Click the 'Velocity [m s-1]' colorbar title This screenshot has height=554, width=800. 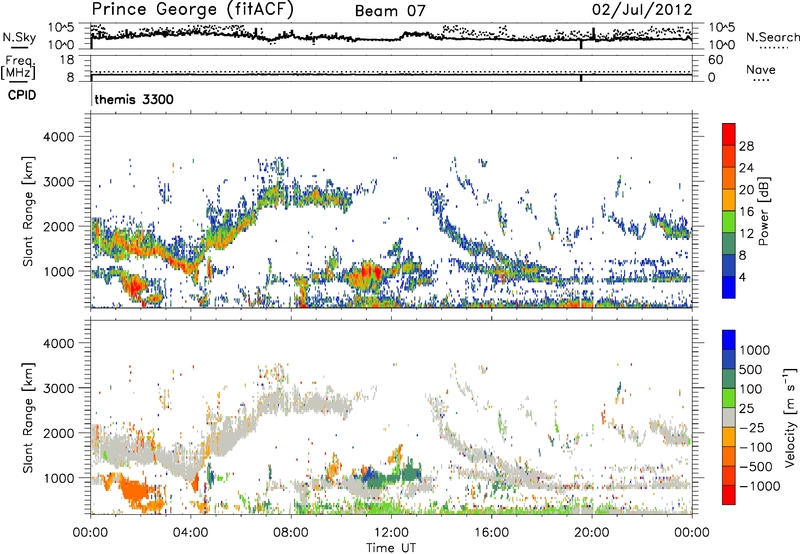point(790,417)
